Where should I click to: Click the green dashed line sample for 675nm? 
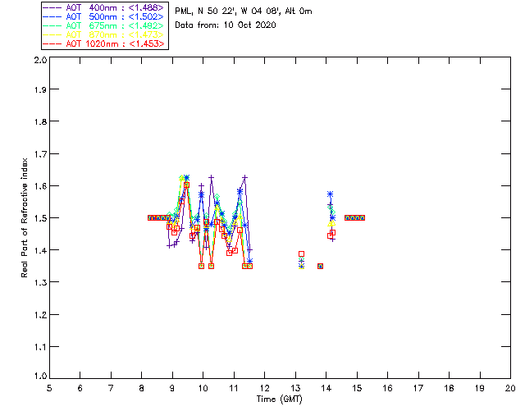52,25
